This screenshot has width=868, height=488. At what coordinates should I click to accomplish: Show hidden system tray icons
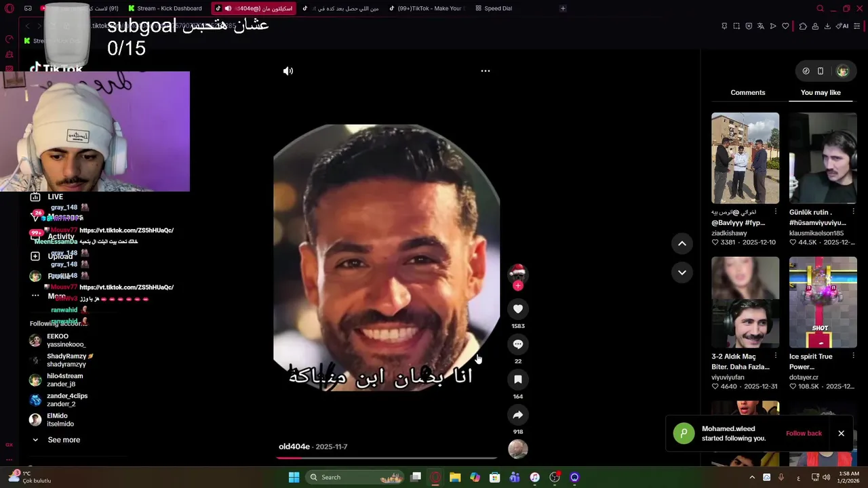[x=752, y=477]
